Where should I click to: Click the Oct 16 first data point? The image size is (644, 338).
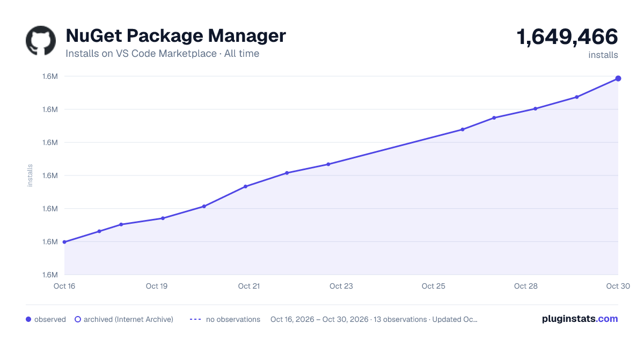(x=64, y=242)
